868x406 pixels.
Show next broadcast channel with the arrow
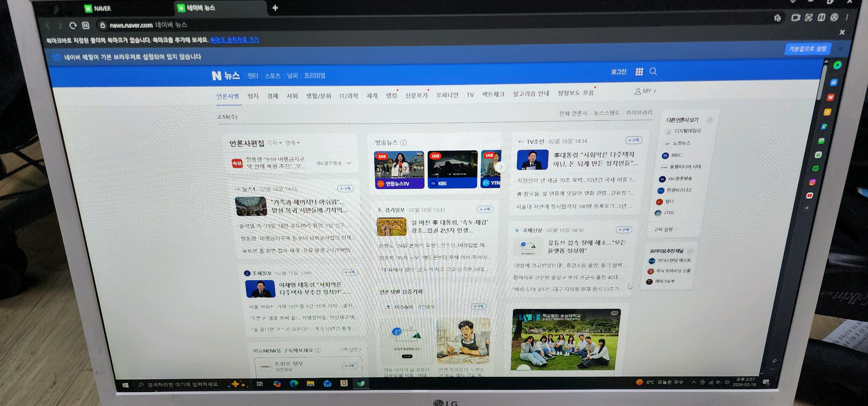(500, 167)
